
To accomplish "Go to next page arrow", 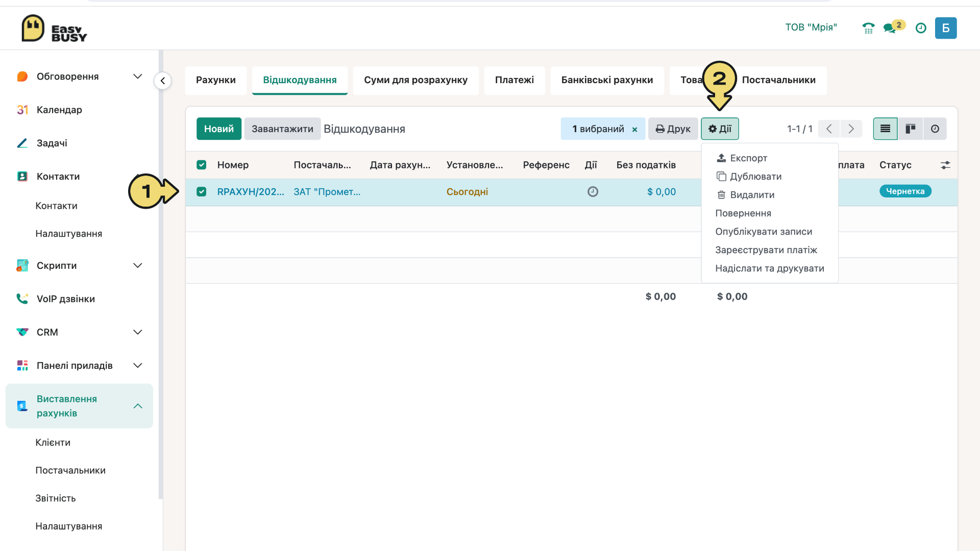I will pyautogui.click(x=851, y=129).
